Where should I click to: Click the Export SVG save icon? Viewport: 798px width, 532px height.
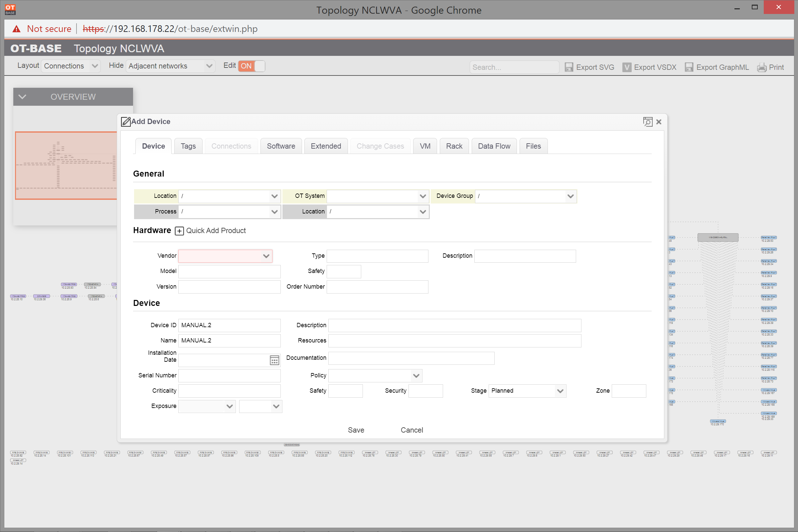point(568,67)
